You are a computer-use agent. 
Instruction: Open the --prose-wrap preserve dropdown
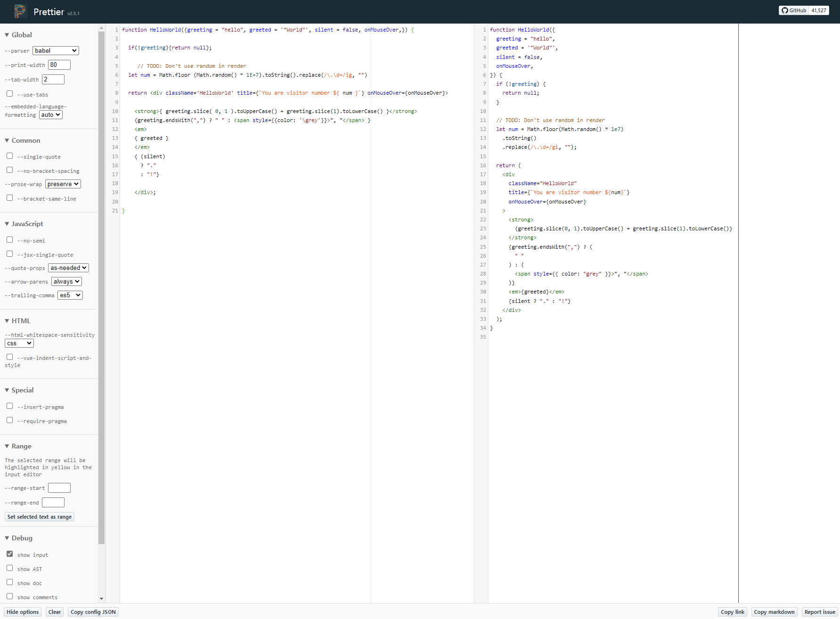tap(63, 184)
